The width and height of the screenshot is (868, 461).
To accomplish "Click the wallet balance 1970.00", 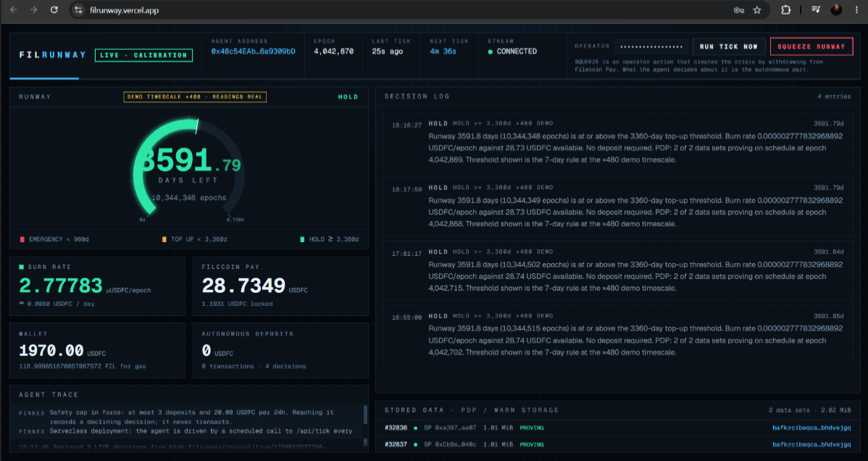I will [x=51, y=351].
